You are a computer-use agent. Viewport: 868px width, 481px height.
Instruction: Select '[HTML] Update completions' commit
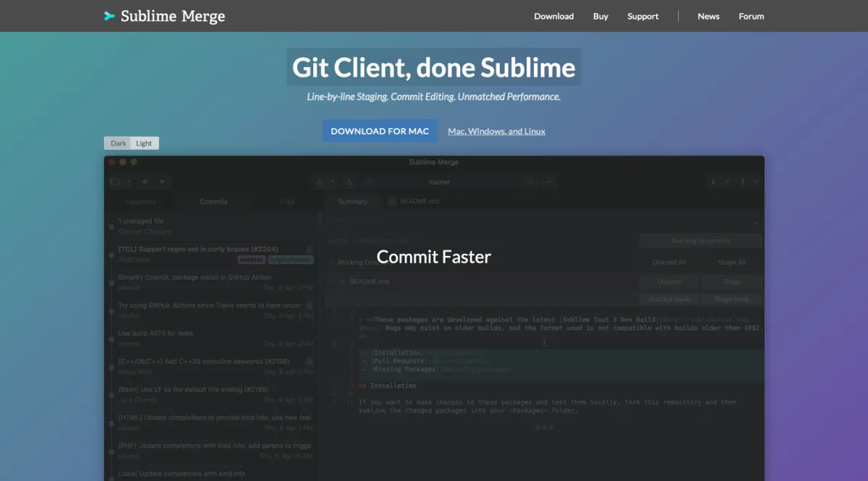click(213, 423)
